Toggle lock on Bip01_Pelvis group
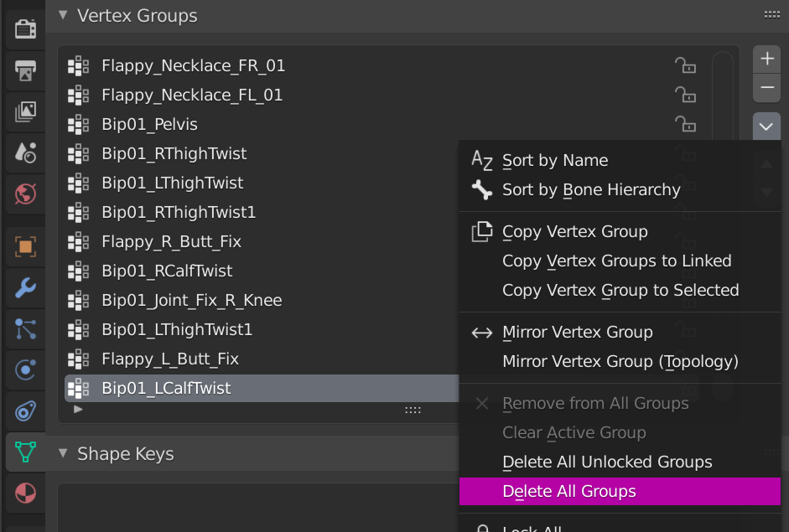789x532 pixels. point(685,124)
